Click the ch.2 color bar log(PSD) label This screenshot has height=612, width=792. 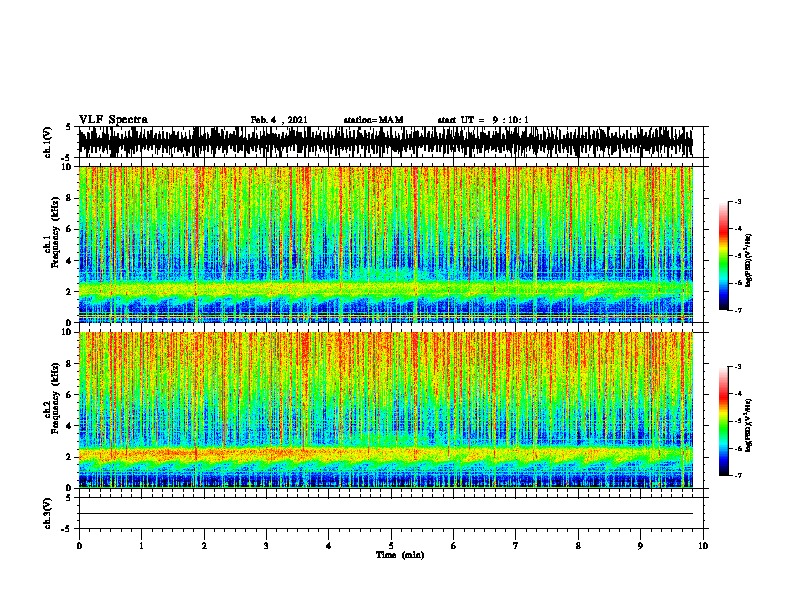coord(749,425)
